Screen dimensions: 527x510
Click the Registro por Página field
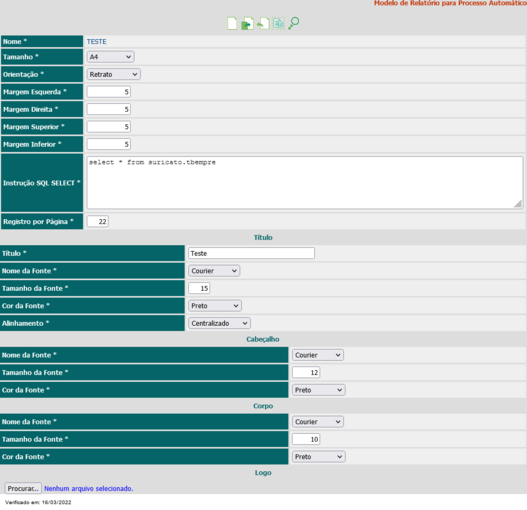tap(98, 222)
